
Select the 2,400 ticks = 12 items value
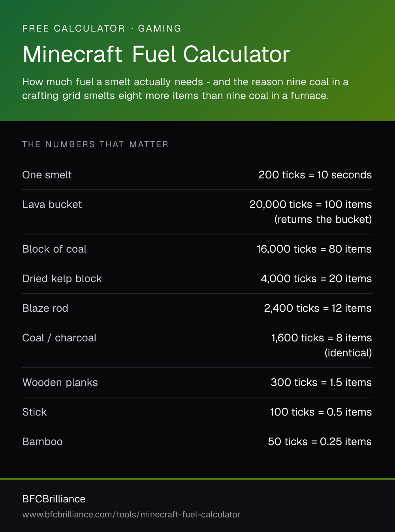(318, 308)
